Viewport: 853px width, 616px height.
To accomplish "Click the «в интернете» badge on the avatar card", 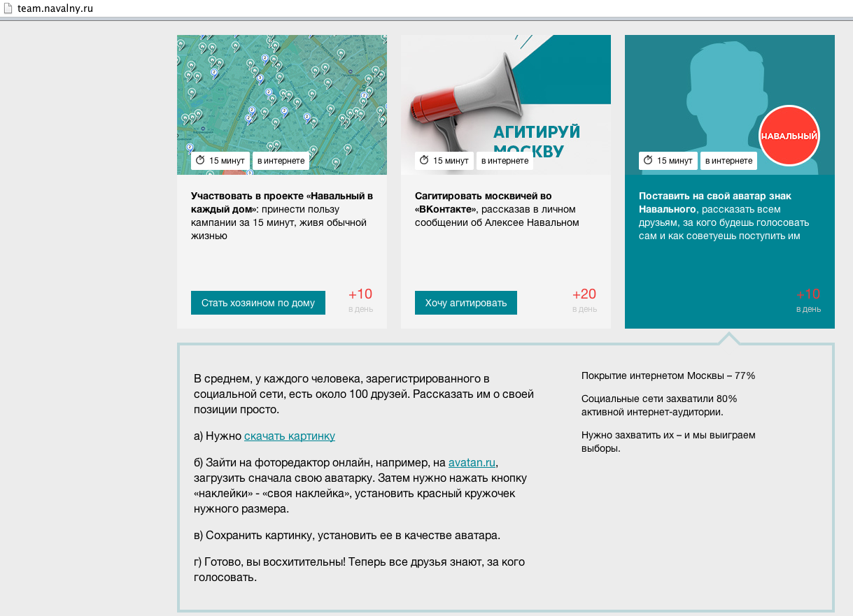I will tap(728, 161).
